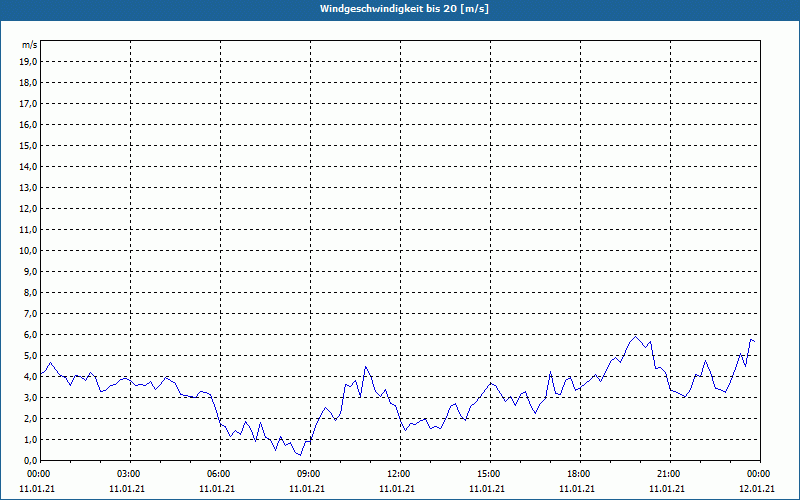The height and width of the screenshot is (500, 800).
Task: Click the 21:00 time axis label
Action: (x=670, y=474)
